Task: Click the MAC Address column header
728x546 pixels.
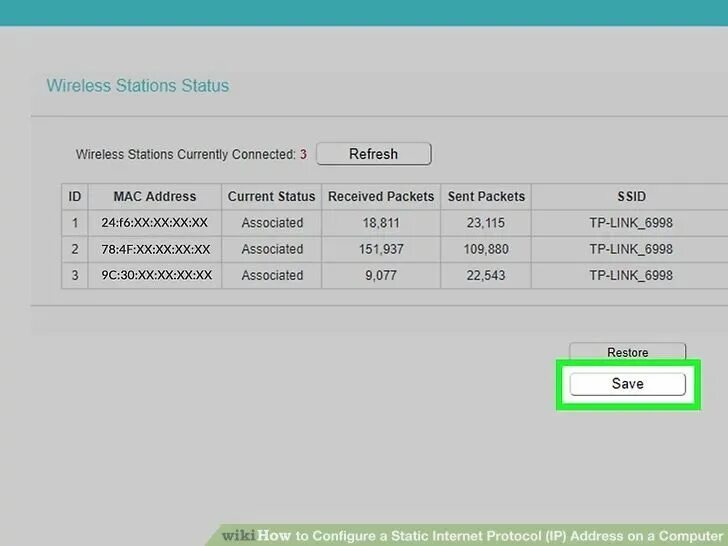Action: (x=155, y=196)
